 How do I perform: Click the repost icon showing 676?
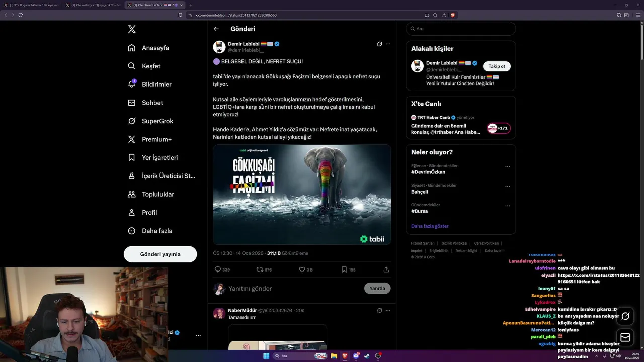click(264, 269)
